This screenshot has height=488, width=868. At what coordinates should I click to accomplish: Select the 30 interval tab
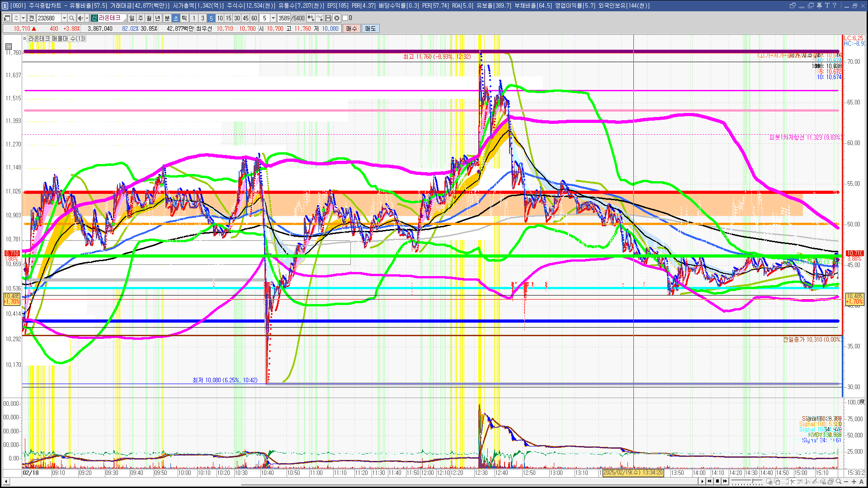tap(237, 18)
